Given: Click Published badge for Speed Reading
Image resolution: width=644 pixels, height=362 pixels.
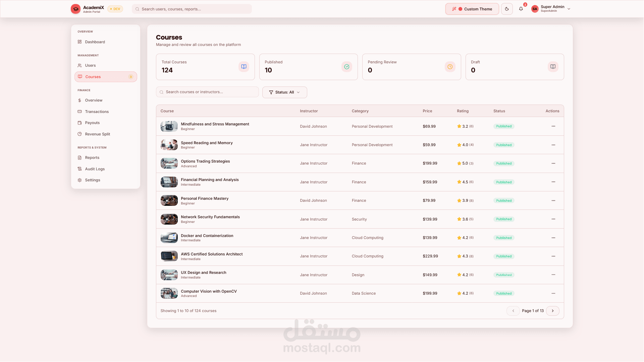Looking at the screenshot, I should (x=504, y=145).
